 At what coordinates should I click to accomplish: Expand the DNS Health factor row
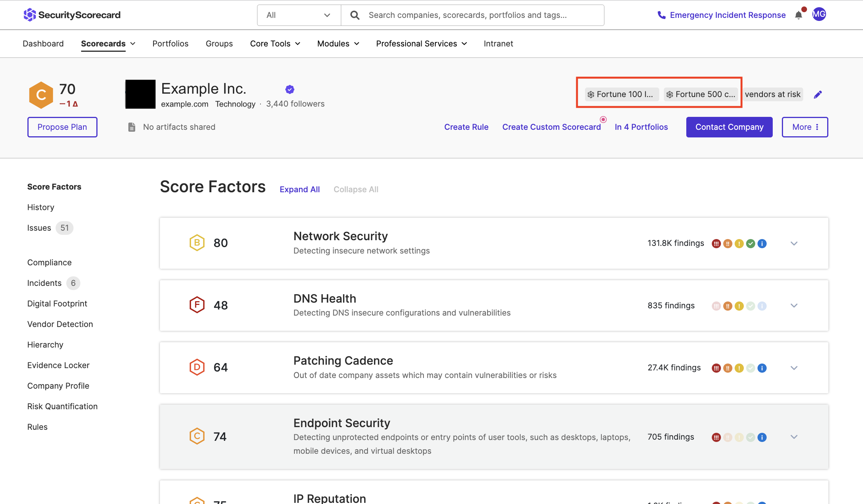point(794,306)
